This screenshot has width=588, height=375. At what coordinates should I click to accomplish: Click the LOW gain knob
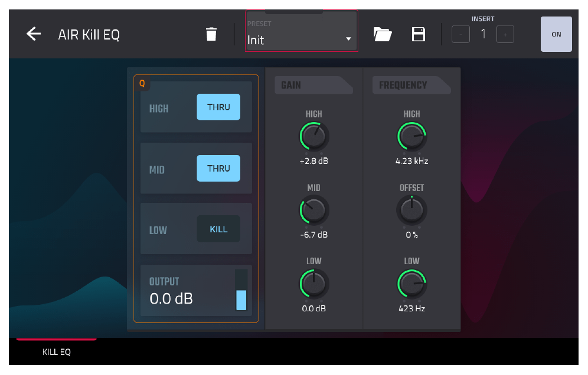click(314, 284)
